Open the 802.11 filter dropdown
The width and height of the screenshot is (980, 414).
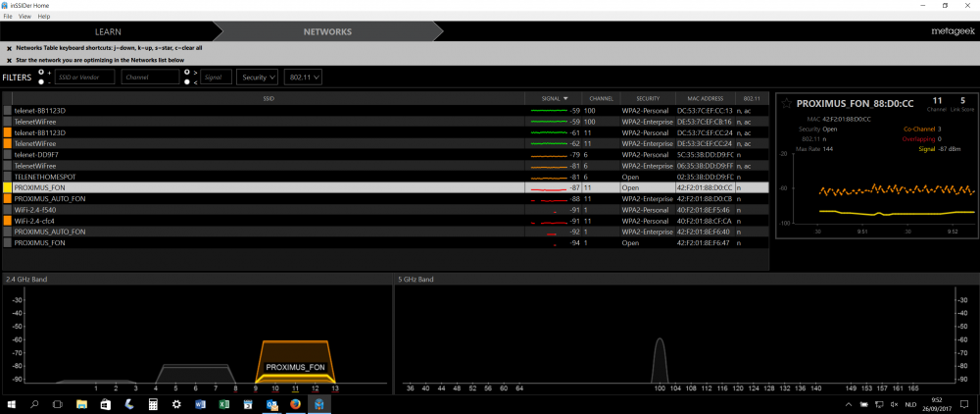tap(303, 77)
